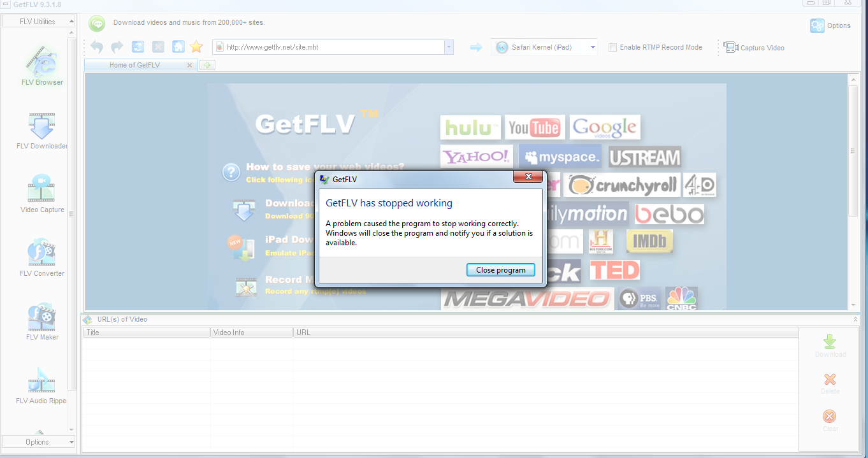Screen dimensions: 868x458
Task: Click the Clear button in URL panel
Action: pyautogui.click(x=830, y=420)
